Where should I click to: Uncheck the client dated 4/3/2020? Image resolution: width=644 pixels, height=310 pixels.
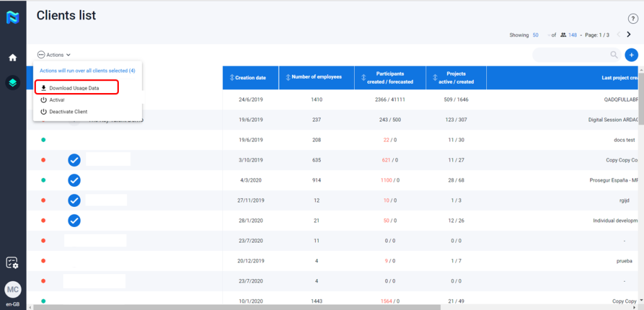click(x=74, y=180)
